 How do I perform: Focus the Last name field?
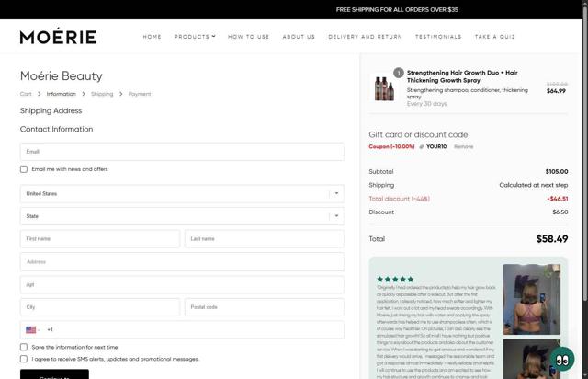pos(265,239)
